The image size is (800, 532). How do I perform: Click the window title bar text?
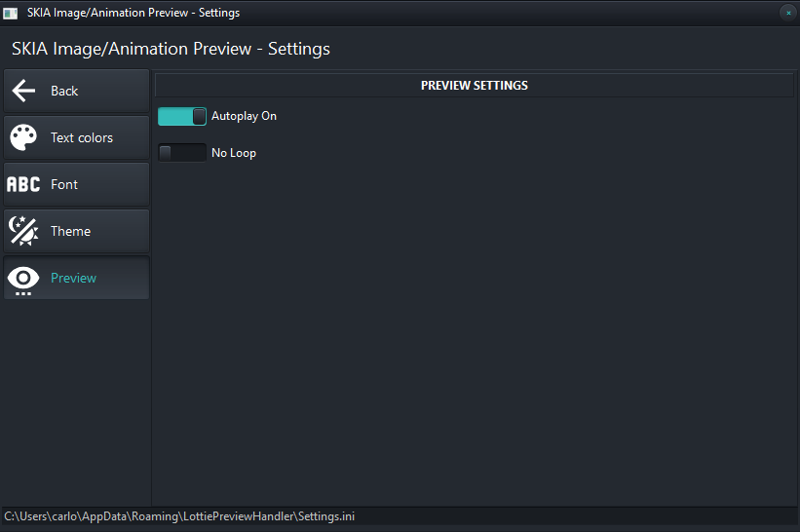tap(133, 13)
